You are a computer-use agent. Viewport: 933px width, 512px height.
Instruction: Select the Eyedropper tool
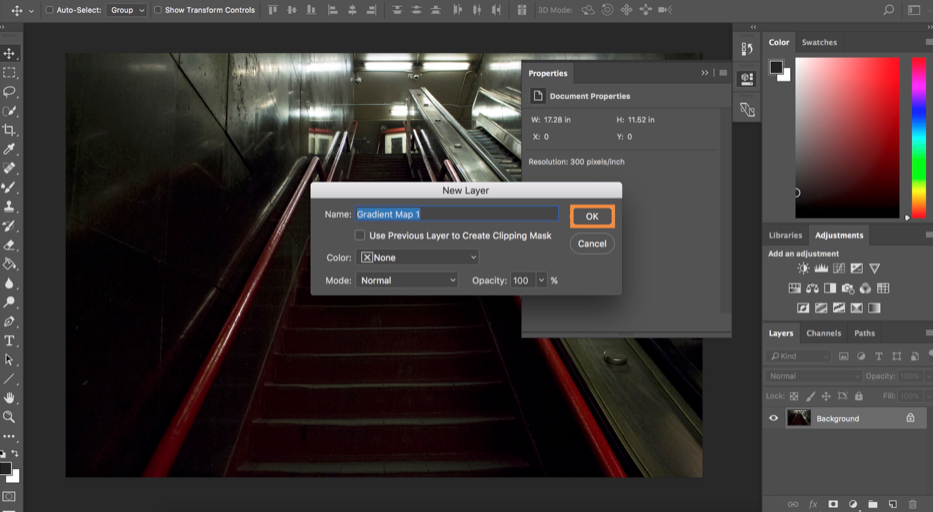point(9,149)
